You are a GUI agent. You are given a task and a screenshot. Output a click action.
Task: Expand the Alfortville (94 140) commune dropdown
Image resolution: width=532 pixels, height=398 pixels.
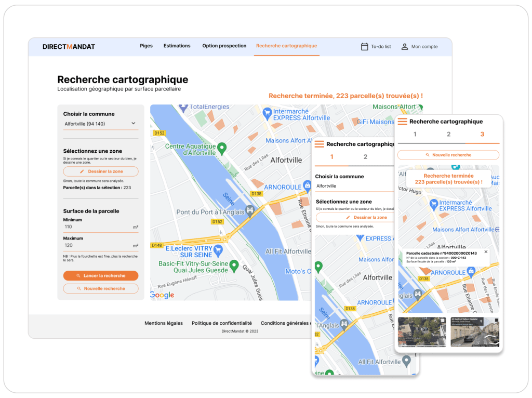pyautogui.click(x=134, y=124)
